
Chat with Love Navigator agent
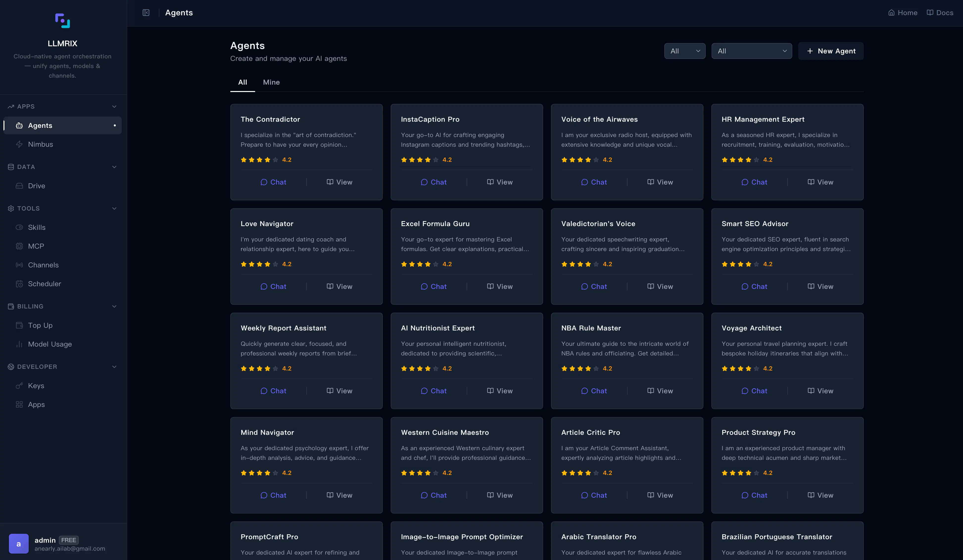(x=273, y=286)
